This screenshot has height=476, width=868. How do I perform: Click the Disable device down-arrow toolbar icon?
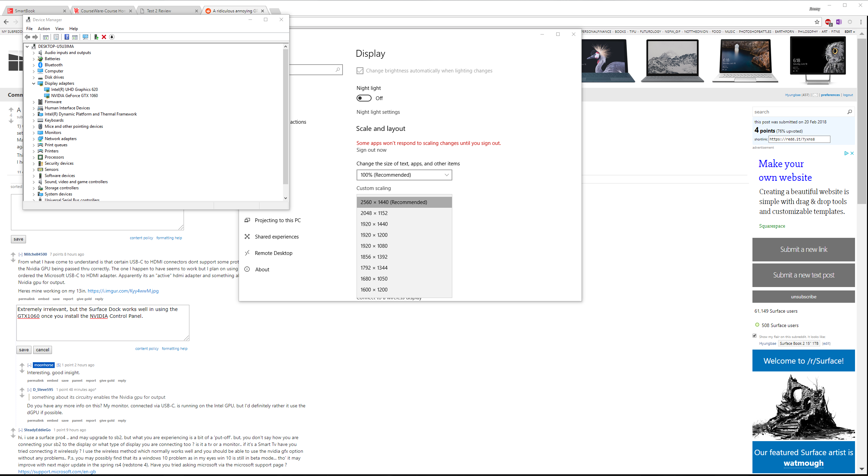(x=112, y=37)
